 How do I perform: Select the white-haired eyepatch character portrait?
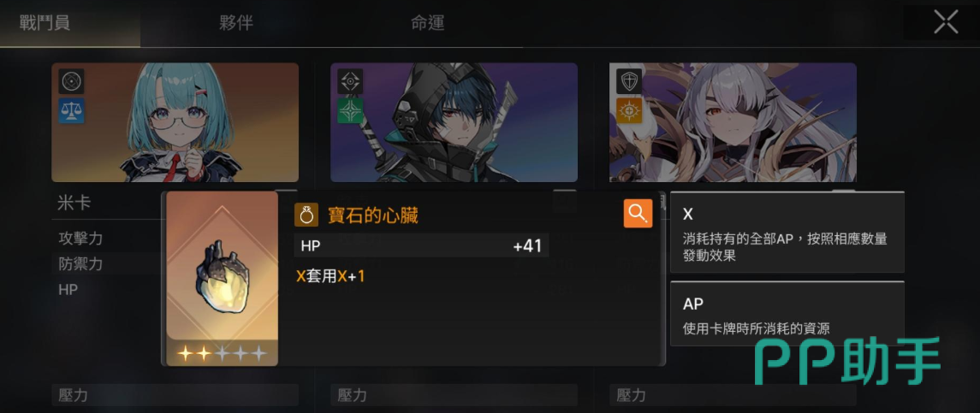point(733,122)
